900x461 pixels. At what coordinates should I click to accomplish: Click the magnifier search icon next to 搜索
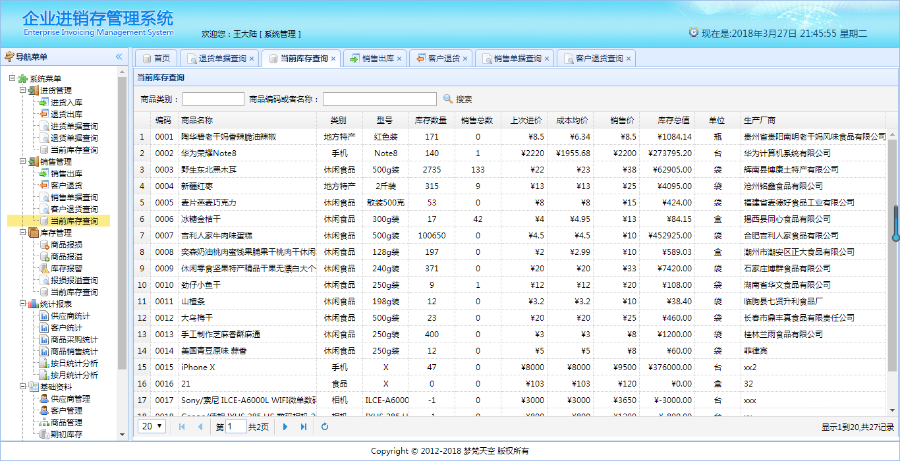[448, 99]
